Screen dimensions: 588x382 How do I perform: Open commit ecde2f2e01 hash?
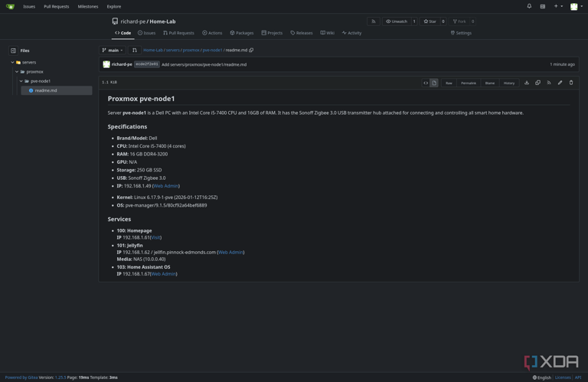[147, 64]
